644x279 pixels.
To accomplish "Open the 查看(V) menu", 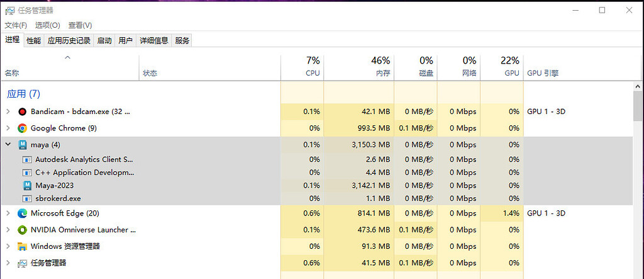I will click(x=80, y=25).
